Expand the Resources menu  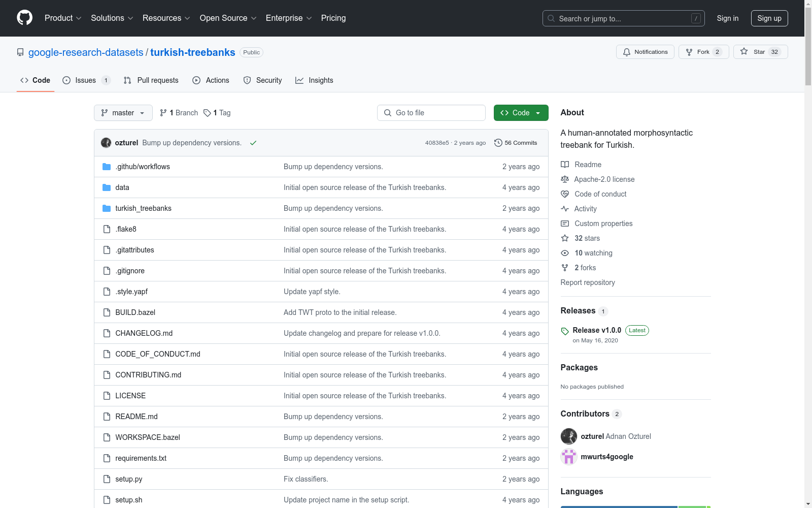(166, 18)
